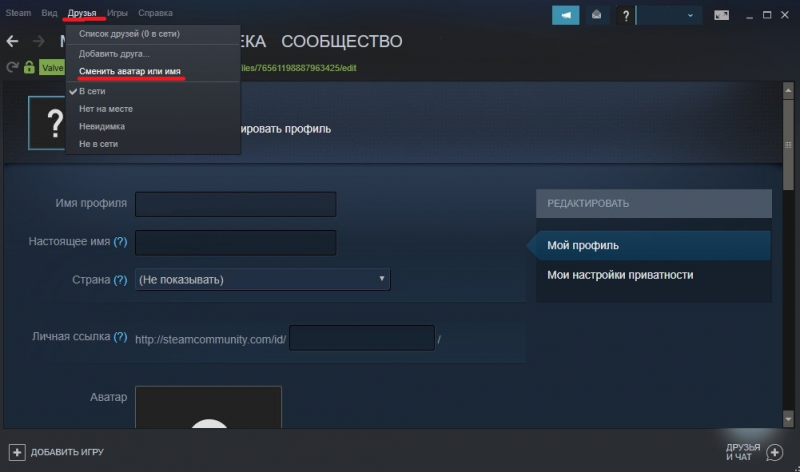This screenshot has height=472, width=800.
Task: Click ДРУЗЬЯ И ЧАТ label
Action: coord(743,452)
